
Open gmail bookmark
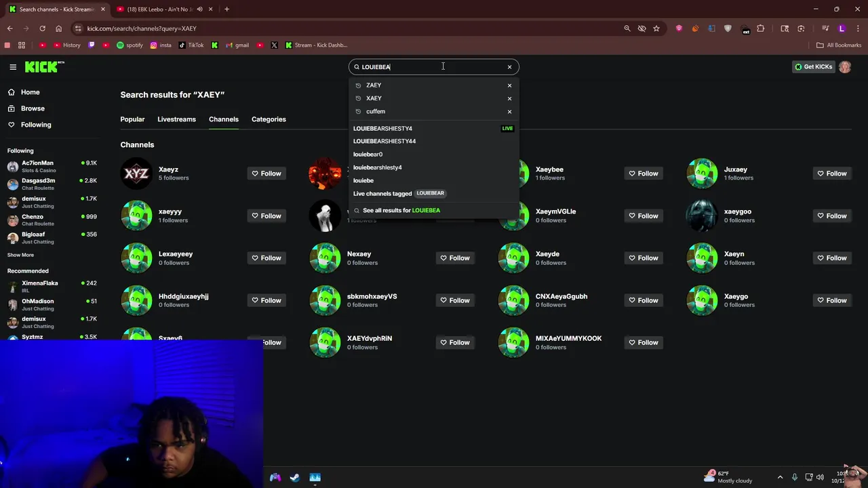pos(237,45)
